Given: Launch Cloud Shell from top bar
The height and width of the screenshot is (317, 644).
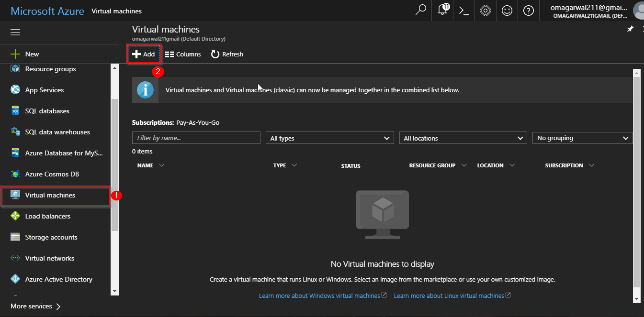Looking at the screenshot, I should coord(463,11).
